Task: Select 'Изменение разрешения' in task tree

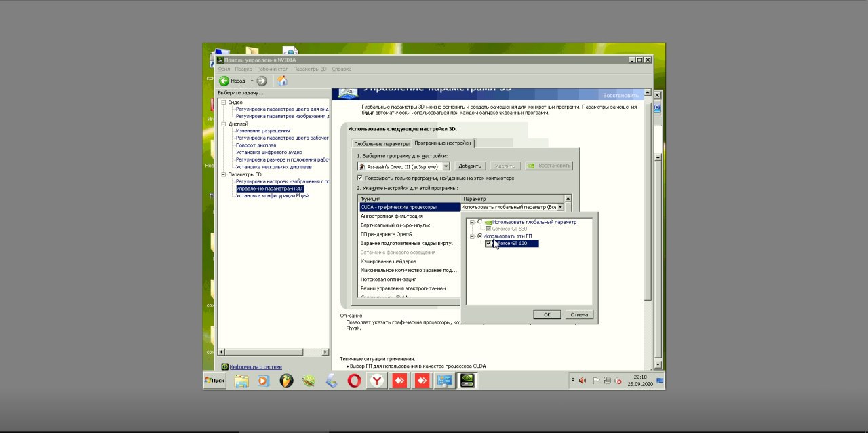Action: pos(262,130)
